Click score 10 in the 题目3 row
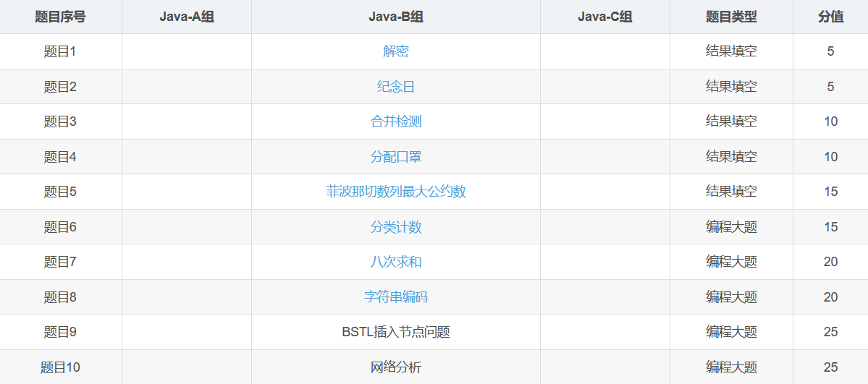 click(x=830, y=121)
